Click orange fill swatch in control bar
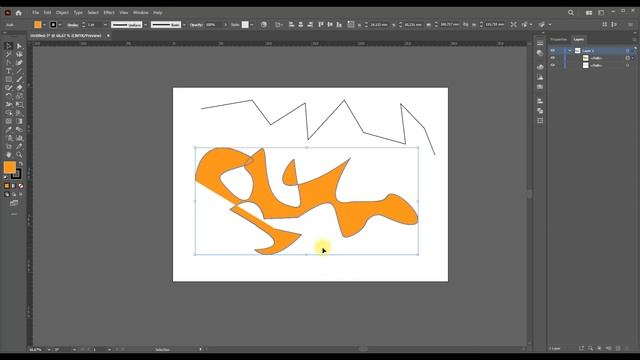Screen dimensions: 640x360 click(x=38, y=25)
